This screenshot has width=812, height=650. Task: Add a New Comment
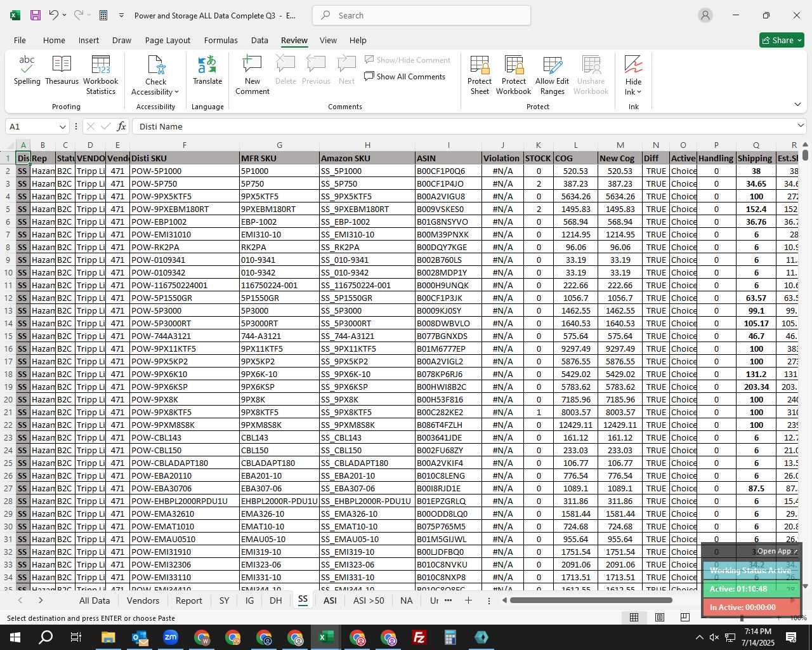point(252,75)
